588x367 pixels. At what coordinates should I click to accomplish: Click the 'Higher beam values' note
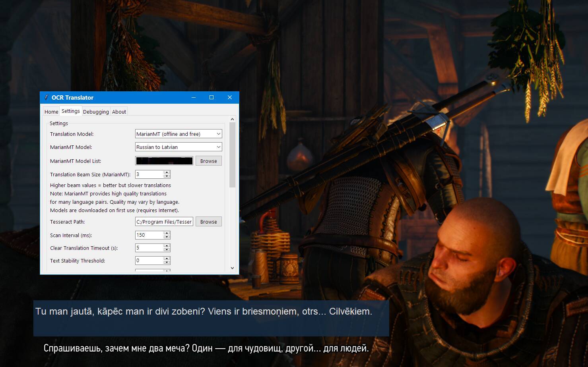111,185
